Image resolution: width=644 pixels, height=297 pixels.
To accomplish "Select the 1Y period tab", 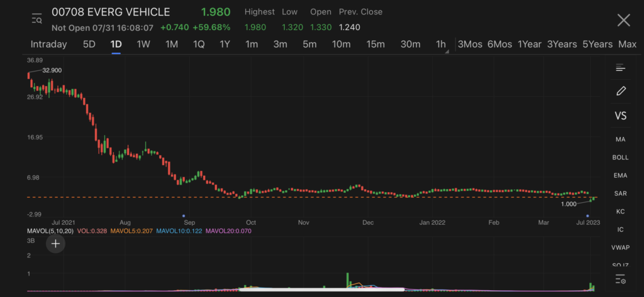I will [225, 45].
